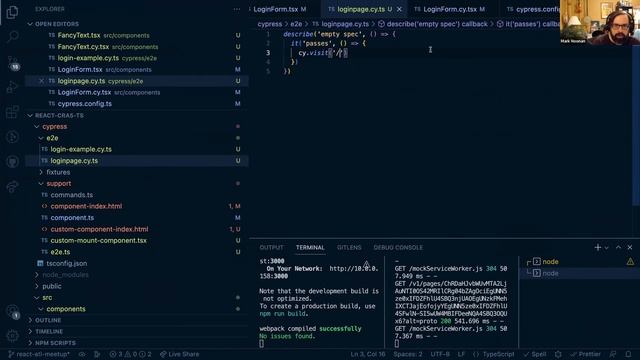This screenshot has width=640, height=360.
Task: Open the Debug Console panel tab
Action: coord(398,247)
